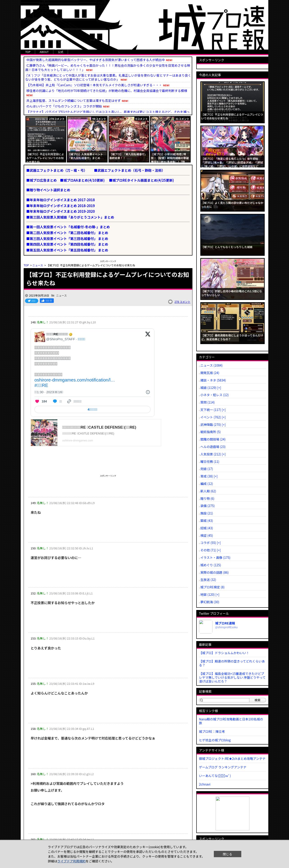Open 城プロ広告まとめ link

point(41,180)
